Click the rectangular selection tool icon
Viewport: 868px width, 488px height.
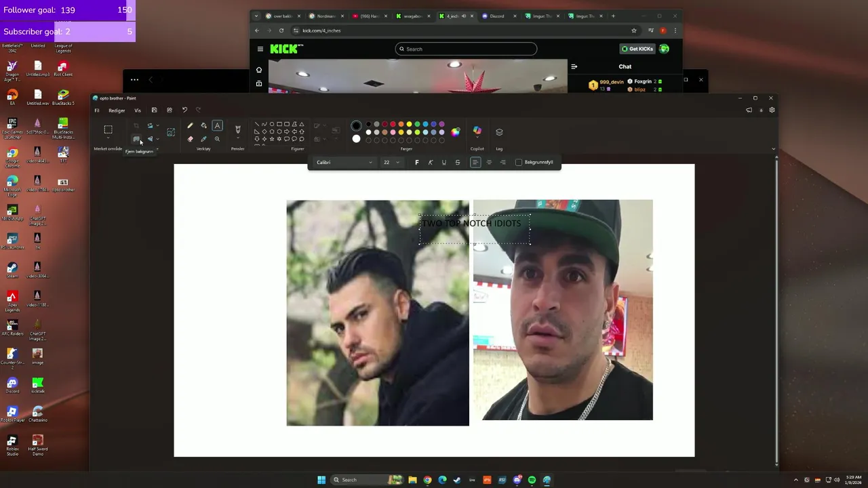(x=108, y=130)
